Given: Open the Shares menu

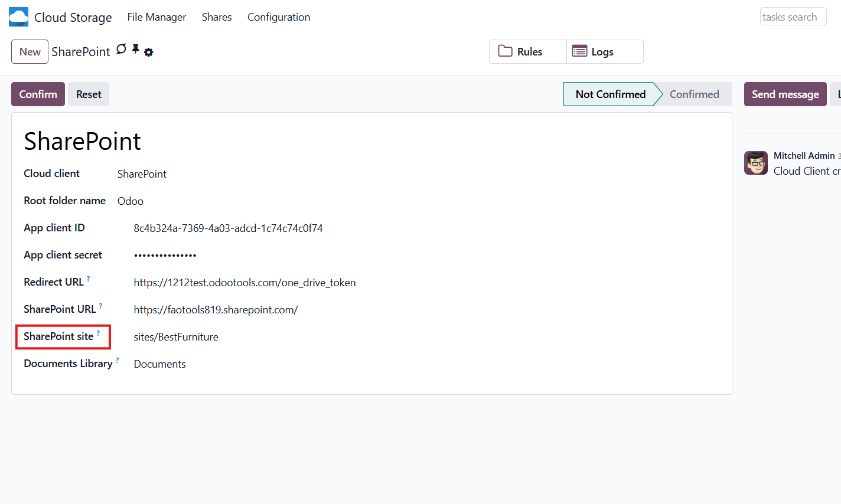Looking at the screenshot, I should 217,17.
